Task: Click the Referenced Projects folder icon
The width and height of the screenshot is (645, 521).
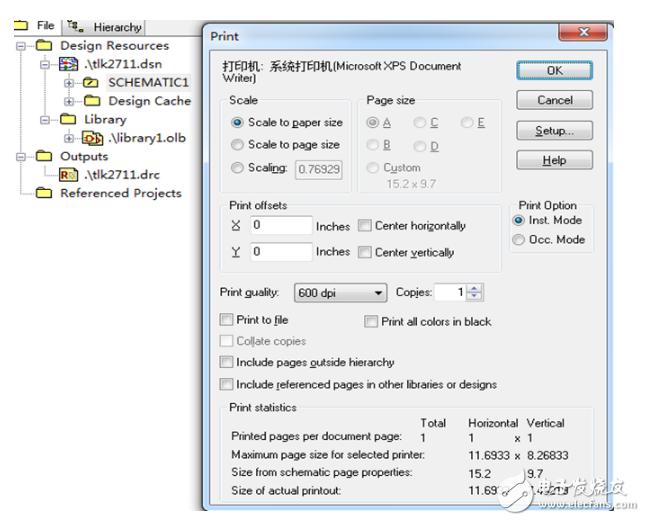Action: pyautogui.click(x=44, y=193)
